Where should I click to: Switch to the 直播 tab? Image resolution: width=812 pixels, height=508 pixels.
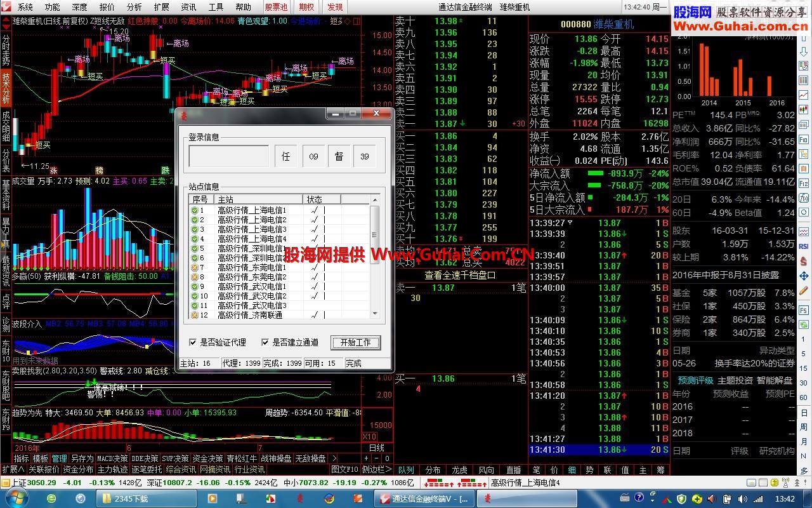(x=514, y=470)
